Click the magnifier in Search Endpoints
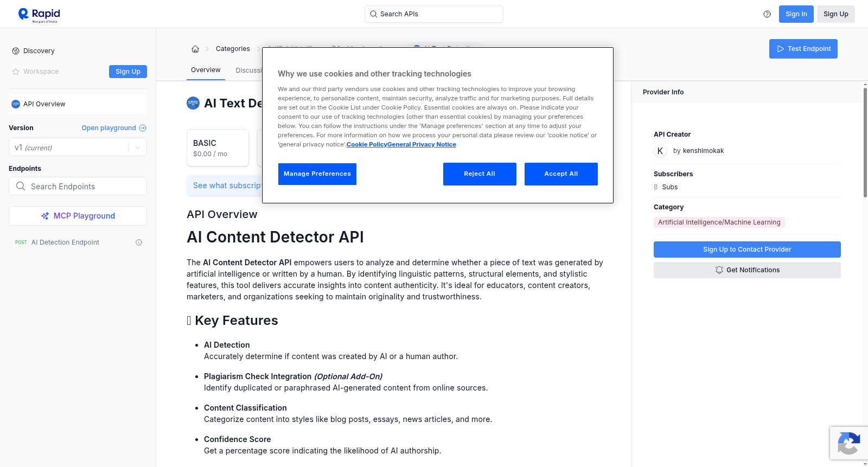Image resolution: width=868 pixels, height=467 pixels. [21, 186]
